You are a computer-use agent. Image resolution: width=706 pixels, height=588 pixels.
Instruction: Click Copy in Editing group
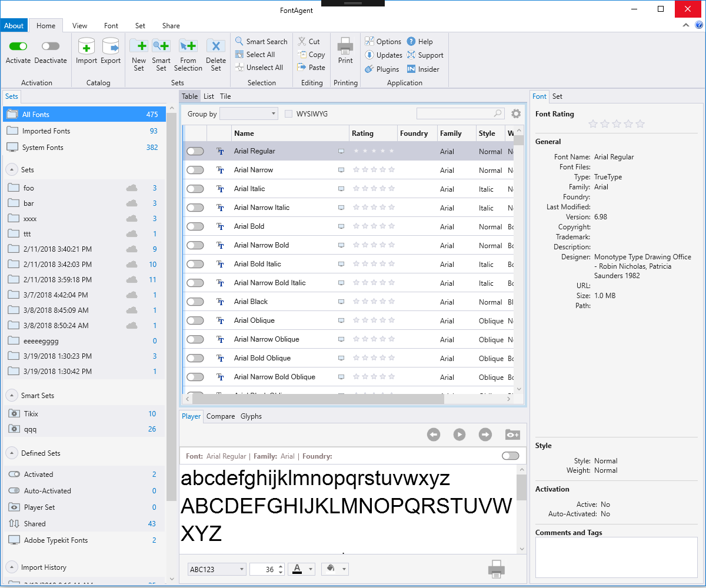[311, 55]
